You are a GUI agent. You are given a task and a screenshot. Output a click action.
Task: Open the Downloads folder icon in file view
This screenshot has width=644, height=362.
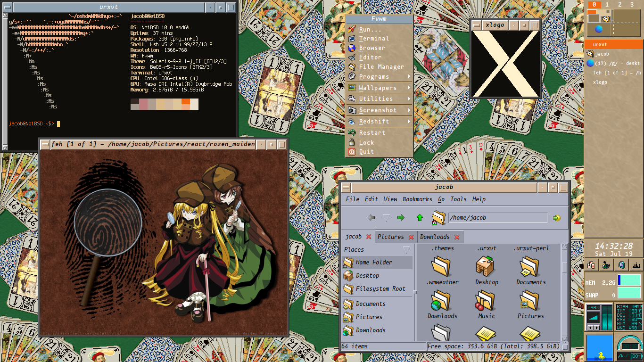pyautogui.click(x=441, y=301)
